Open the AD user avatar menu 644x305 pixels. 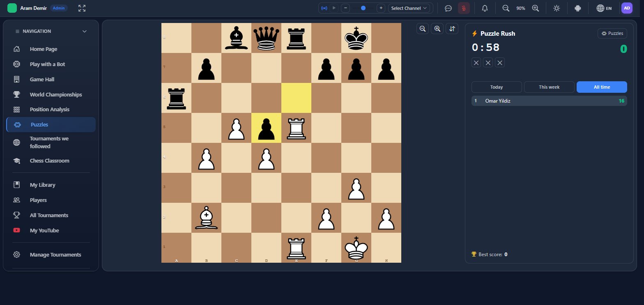click(x=627, y=8)
